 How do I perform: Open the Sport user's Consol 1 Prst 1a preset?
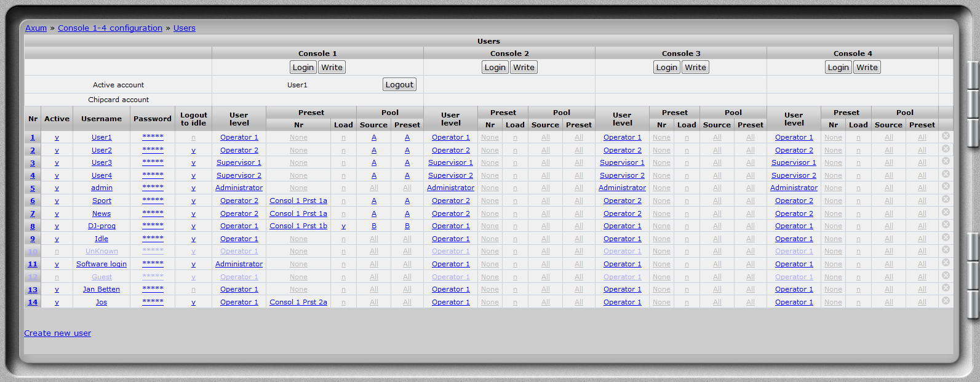[298, 201]
